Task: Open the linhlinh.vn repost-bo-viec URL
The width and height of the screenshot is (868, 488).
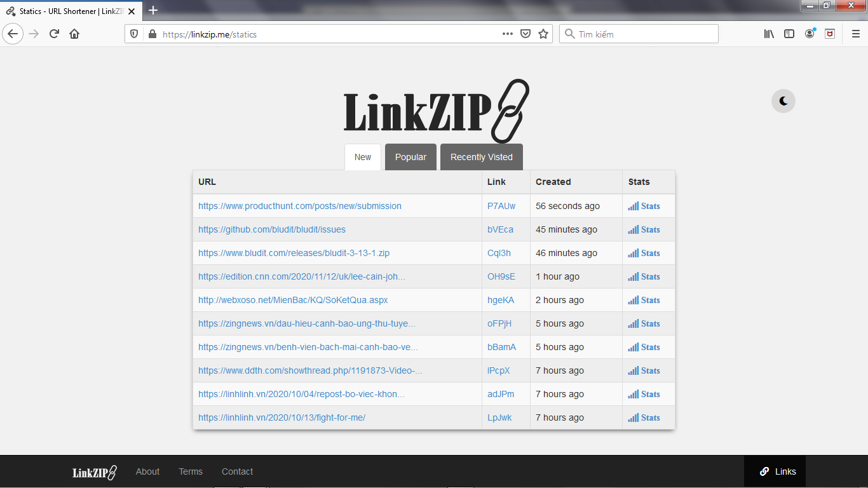Action: [301, 394]
